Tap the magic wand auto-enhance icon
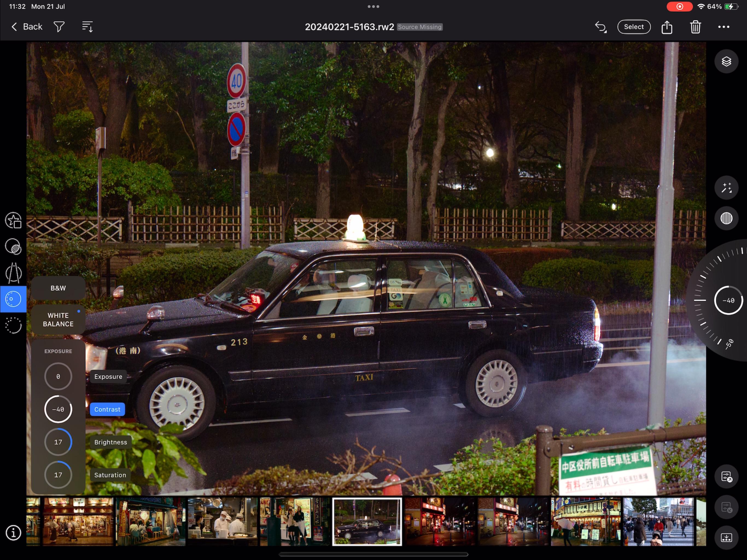747x560 pixels. point(726,188)
